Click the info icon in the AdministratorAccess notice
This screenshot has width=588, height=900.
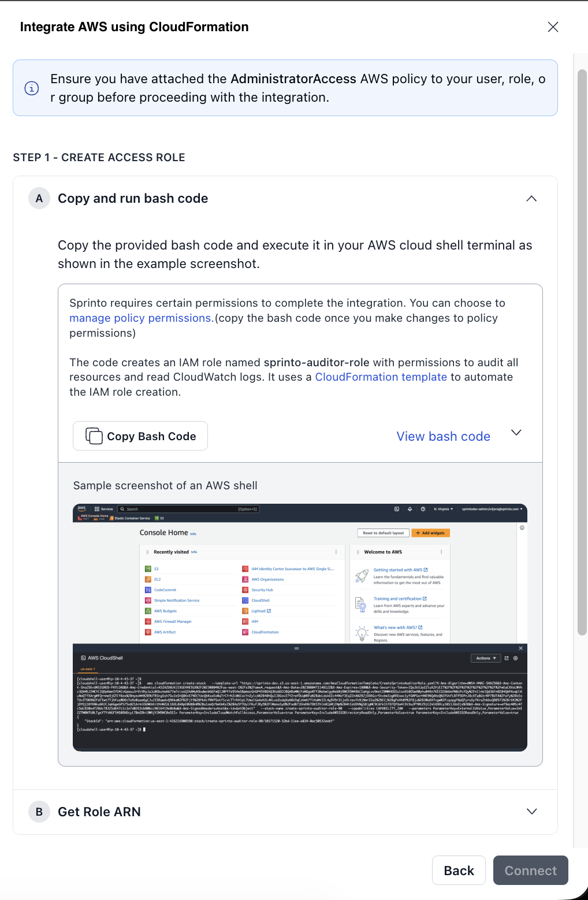pyautogui.click(x=32, y=88)
